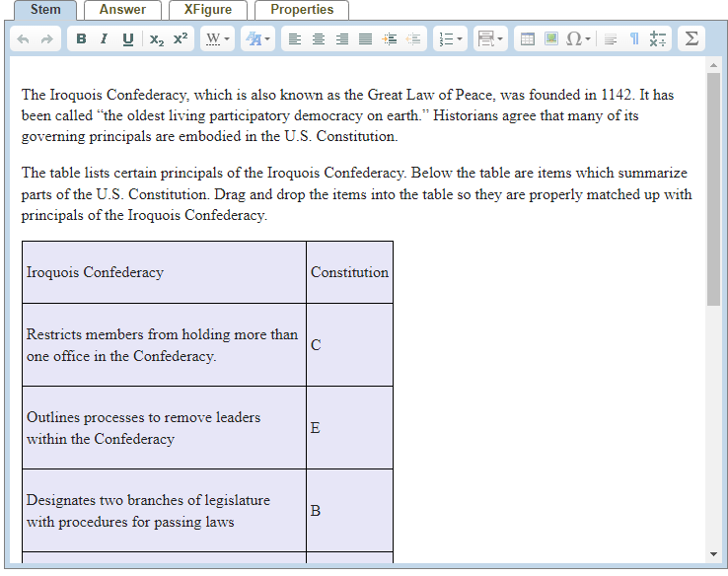Increase paragraph indent
728x576 pixels.
389,39
